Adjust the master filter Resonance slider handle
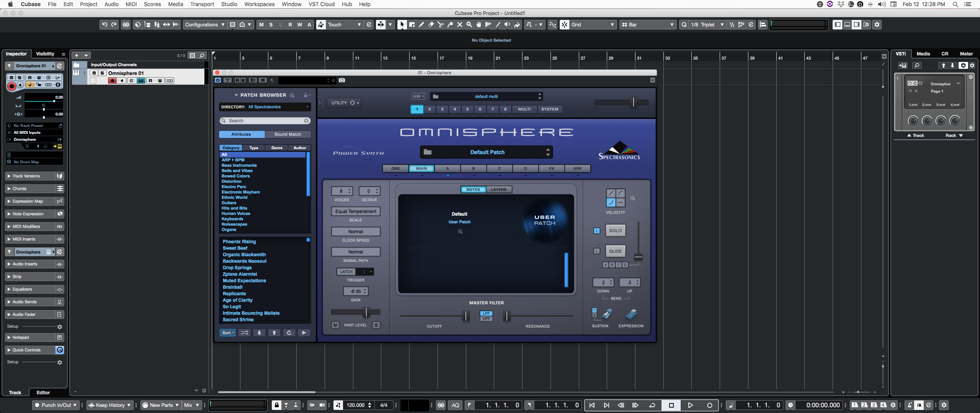 pyautogui.click(x=507, y=316)
